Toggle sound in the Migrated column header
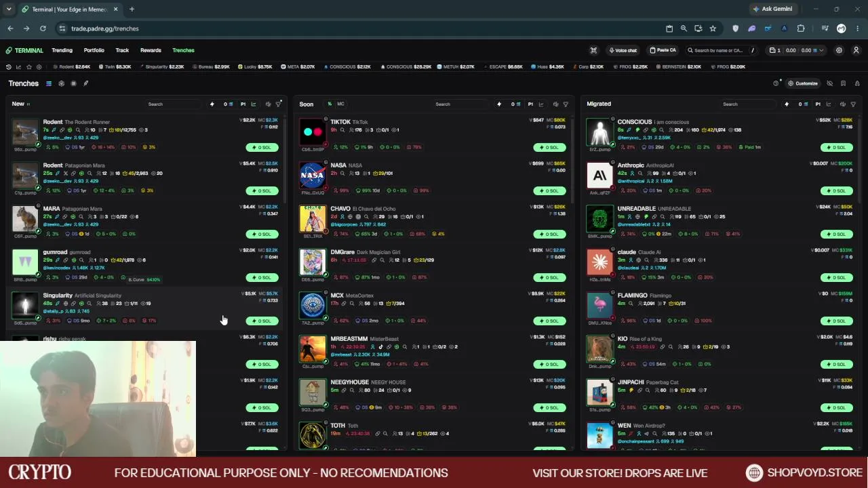This screenshot has height=488, width=868. [x=843, y=104]
